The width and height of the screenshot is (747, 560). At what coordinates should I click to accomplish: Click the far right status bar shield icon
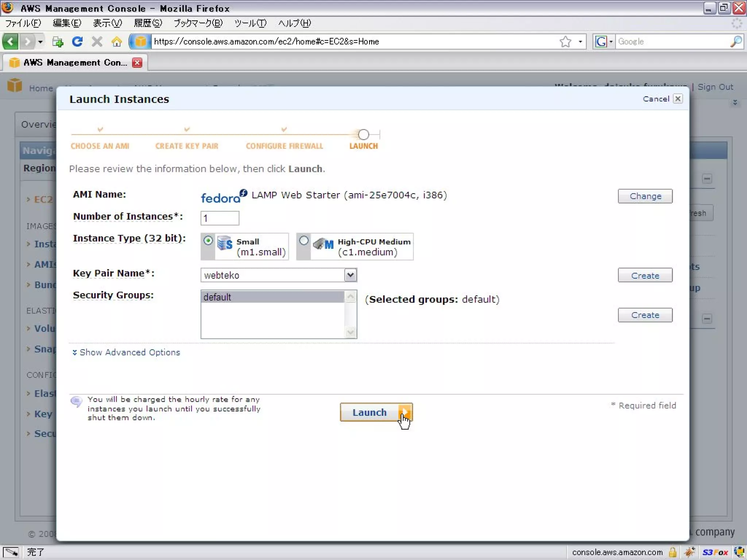click(x=739, y=552)
